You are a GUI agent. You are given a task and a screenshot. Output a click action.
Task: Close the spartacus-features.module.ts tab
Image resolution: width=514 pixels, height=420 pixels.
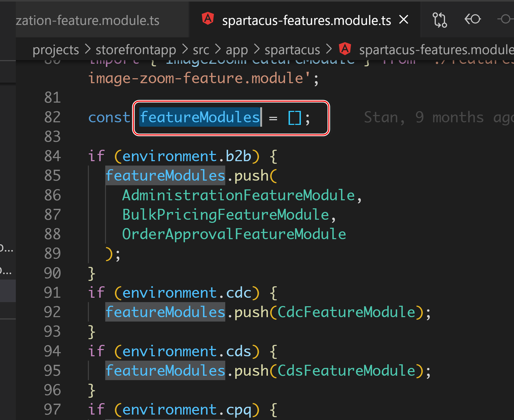pyautogui.click(x=404, y=20)
